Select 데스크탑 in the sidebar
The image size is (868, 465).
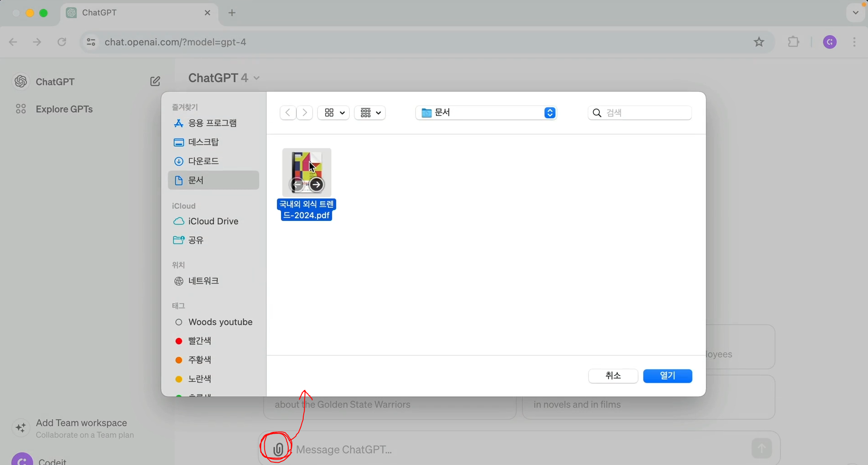tap(213, 142)
